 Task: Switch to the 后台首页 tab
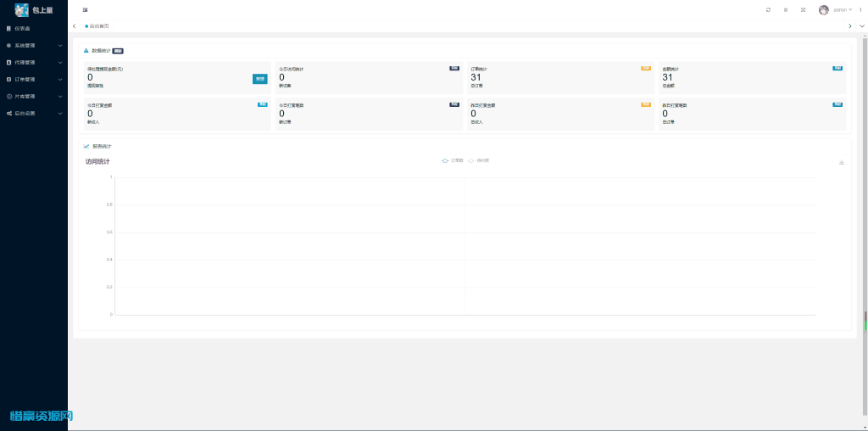98,26
